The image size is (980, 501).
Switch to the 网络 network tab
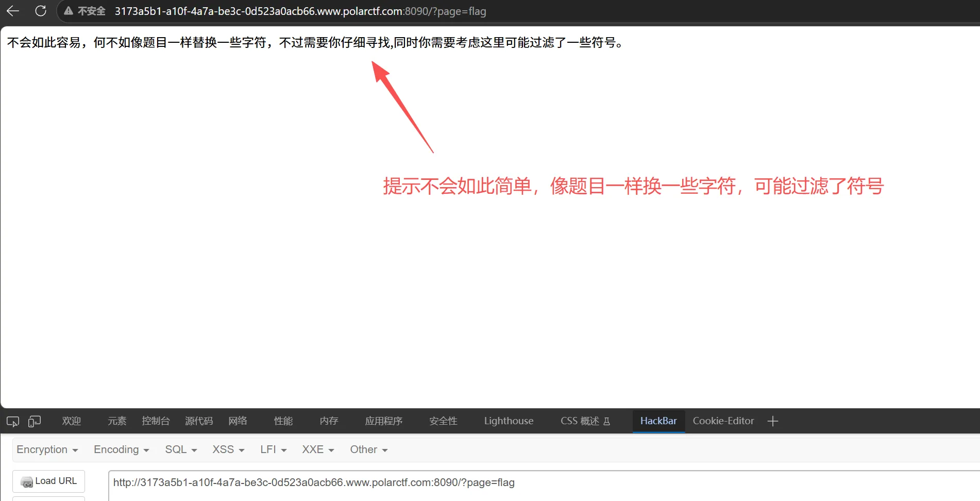[238, 421]
